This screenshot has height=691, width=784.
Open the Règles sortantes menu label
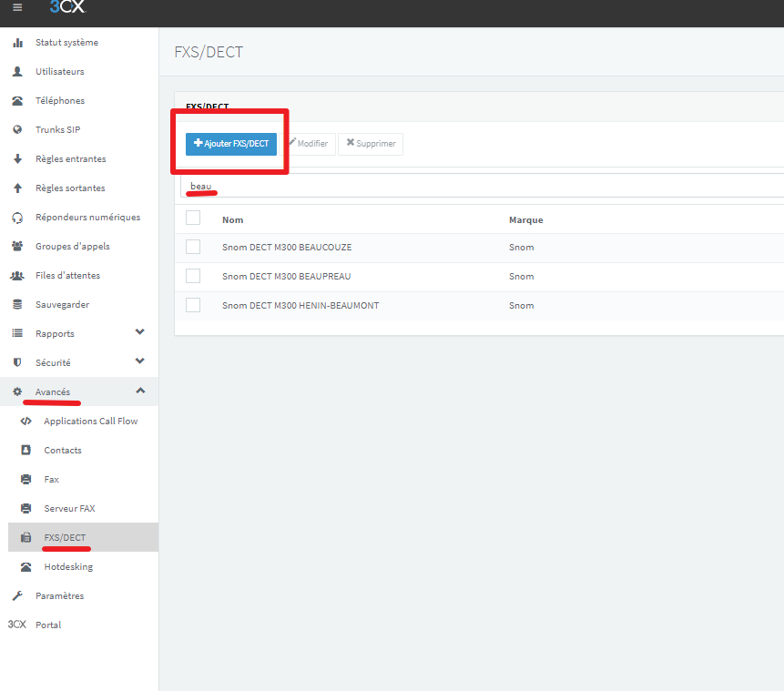tap(70, 188)
